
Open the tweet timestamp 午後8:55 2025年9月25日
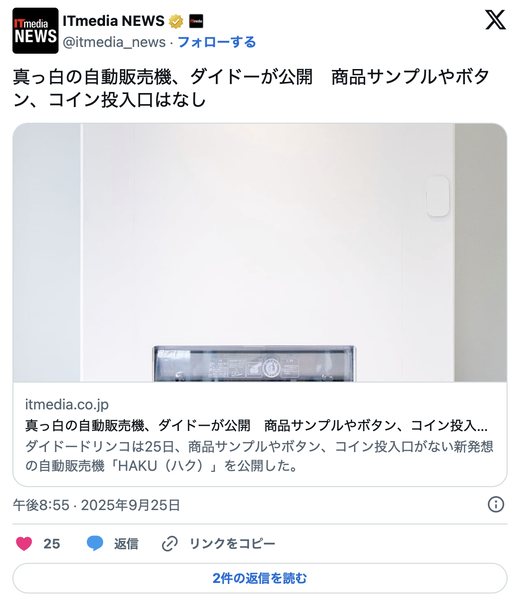96,505
